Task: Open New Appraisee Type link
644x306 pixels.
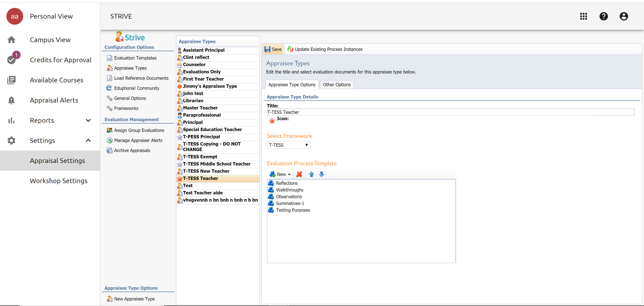Action: click(x=134, y=299)
